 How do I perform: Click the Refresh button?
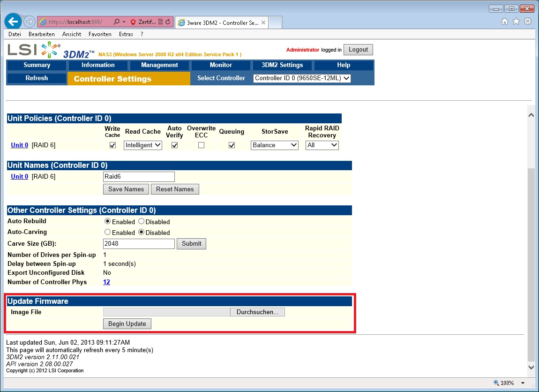[37, 78]
